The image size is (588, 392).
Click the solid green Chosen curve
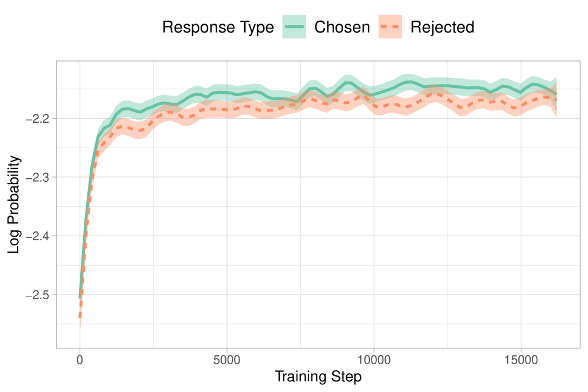(226, 92)
